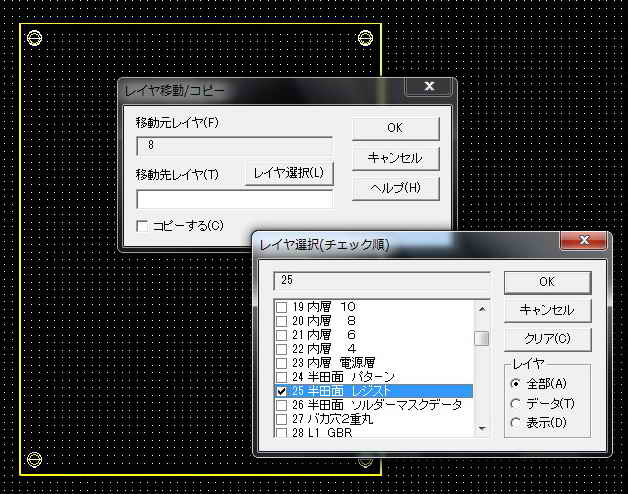Check layer 22 内層 4
This screenshot has width=628, height=494.
point(282,349)
